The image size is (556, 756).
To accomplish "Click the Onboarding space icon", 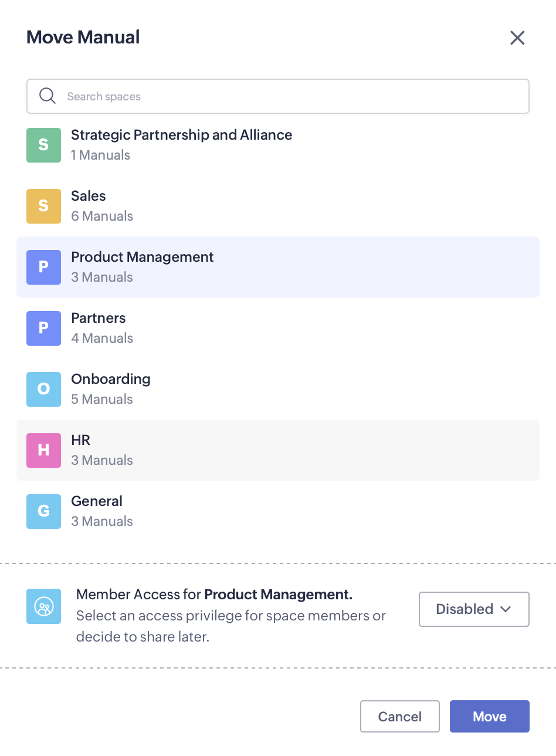I will click(x=43, y=389).
